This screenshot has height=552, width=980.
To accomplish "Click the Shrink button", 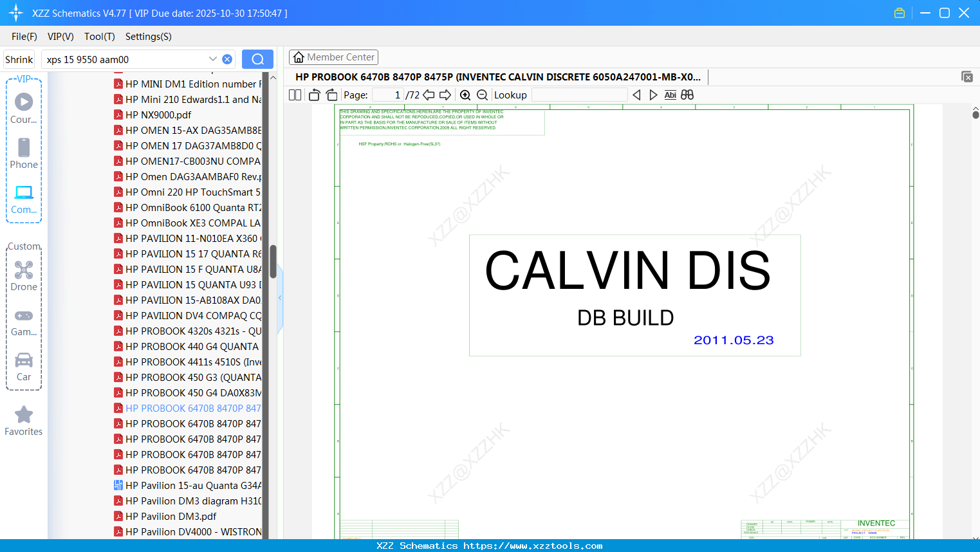I will click(19, 59).
